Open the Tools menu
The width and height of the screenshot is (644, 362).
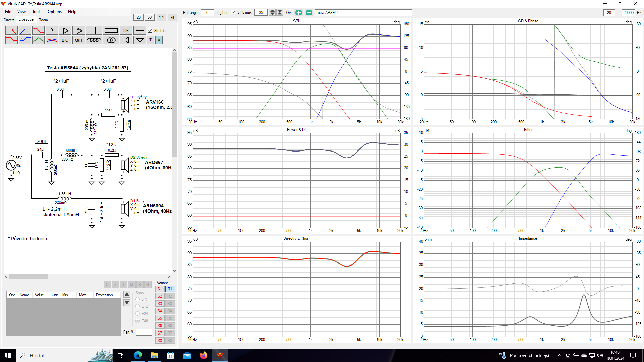[x=37, y=12]
